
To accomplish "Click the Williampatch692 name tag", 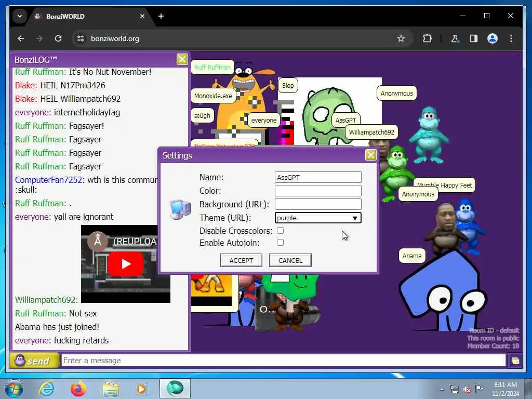I will point(371,132).
